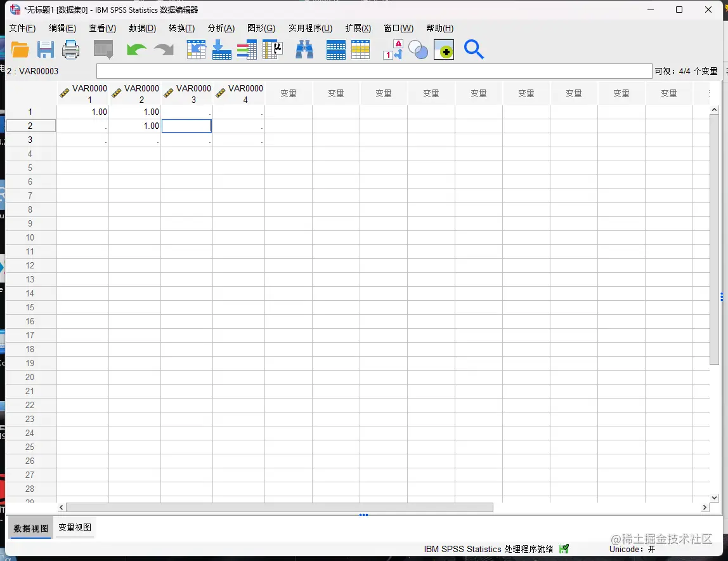
Task: Switch to 数据视图 tab
Action: pos(31,529)
